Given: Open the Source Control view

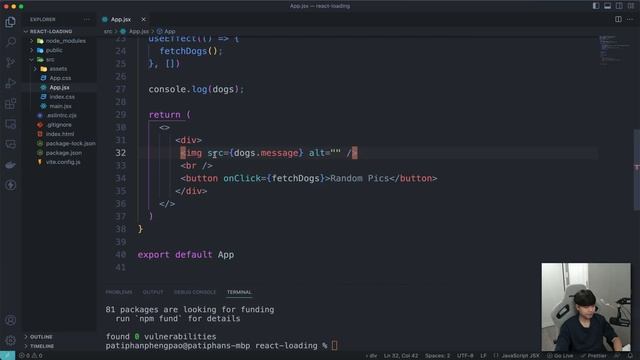Looking at the screenshot, I should [11, 62].
